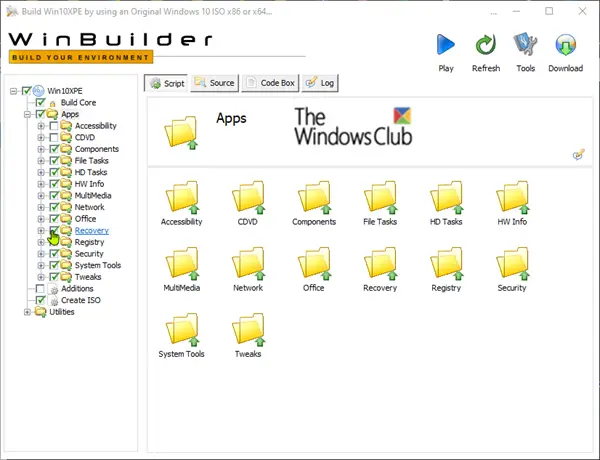
Task: Expand the Utilities tree node
Action: [27, 312]
